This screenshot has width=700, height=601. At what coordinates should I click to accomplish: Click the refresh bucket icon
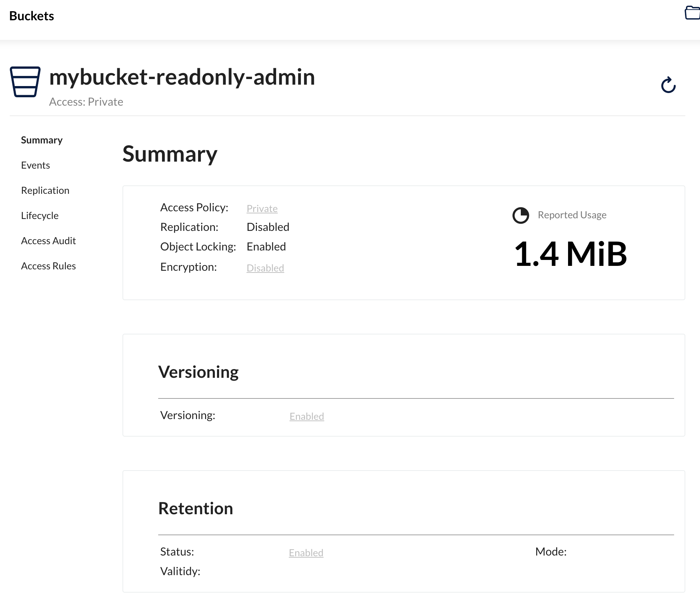[x=668, y=85]
